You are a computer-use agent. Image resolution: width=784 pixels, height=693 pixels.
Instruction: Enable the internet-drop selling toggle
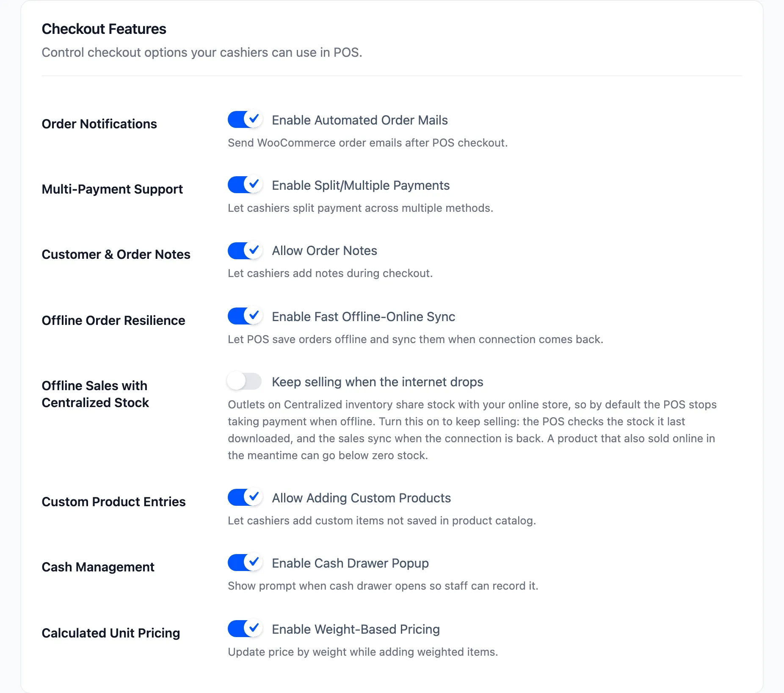tap(245, 381)
